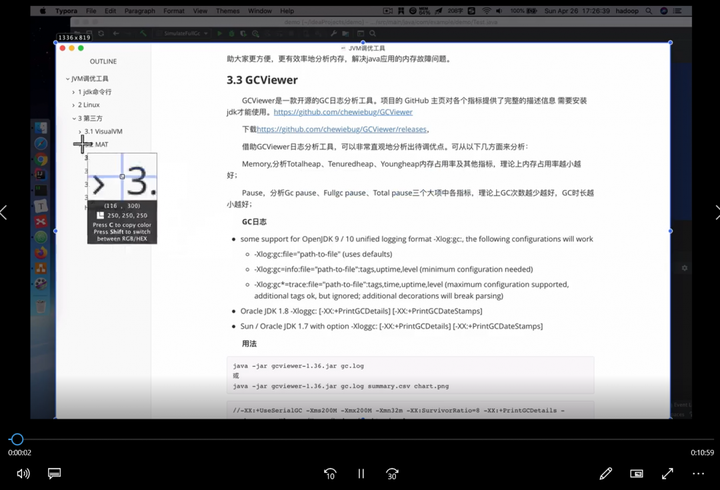Click the battery 100% indicator
Viewport: 720px width, 490px height.
click(523, 11)
